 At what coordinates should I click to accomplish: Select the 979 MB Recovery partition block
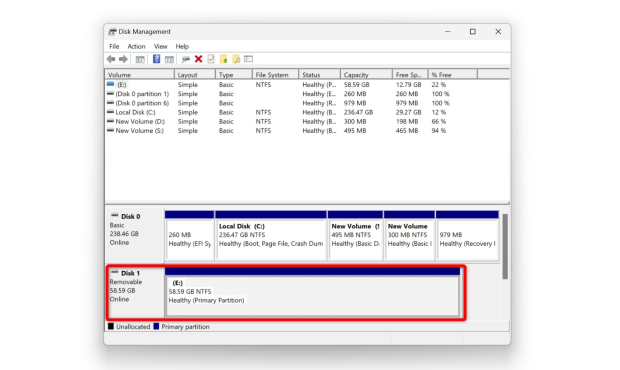click(467, 236)
